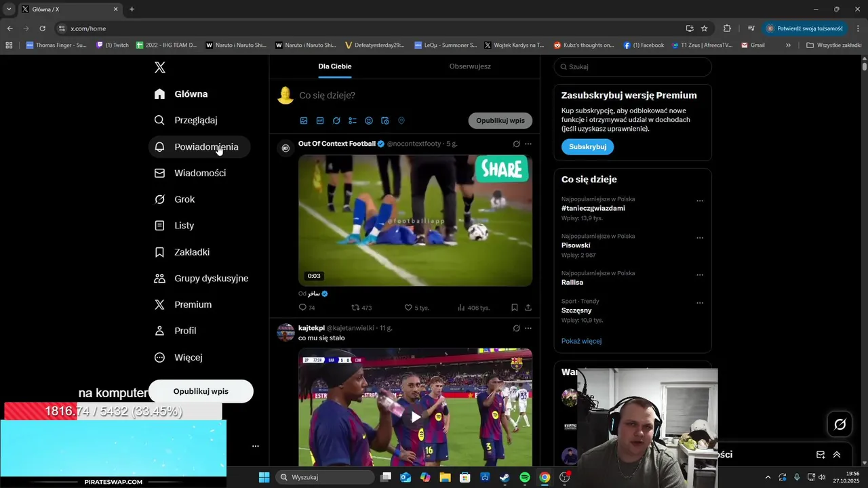This screenshot has height=488, width=868.
Task: Open Windows Start menu
Action: [264, 477]
